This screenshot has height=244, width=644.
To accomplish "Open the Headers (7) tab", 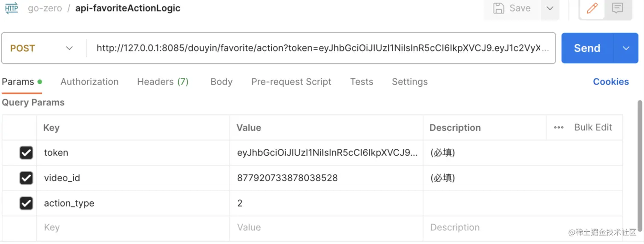I will [x=163, y=82].
